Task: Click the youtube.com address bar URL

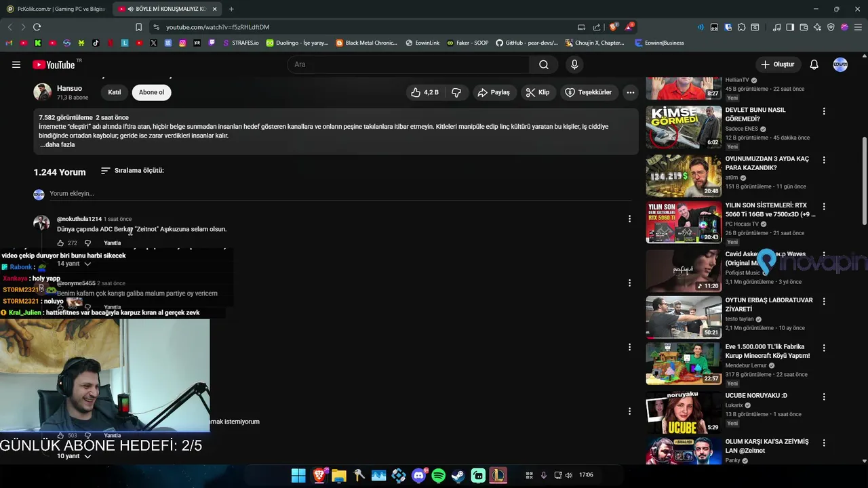Action: 218,27
